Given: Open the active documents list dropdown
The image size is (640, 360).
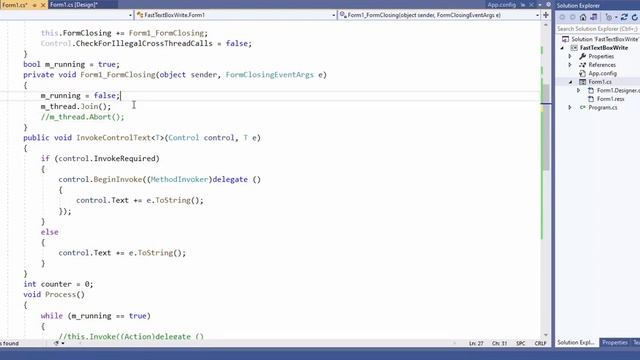Looking at the screenshot, I should [x=540, y=5].
